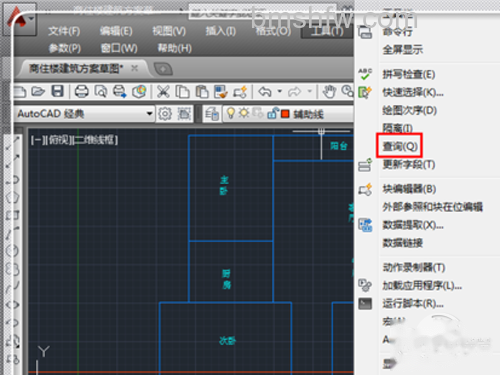Open the 参数(P) menu
500x375 pixels.
65,48
